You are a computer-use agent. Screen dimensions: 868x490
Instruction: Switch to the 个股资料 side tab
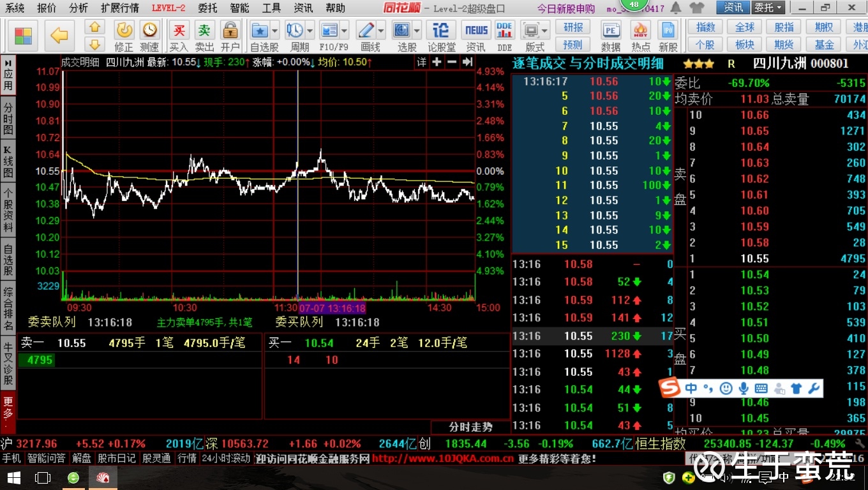(8, 210)
